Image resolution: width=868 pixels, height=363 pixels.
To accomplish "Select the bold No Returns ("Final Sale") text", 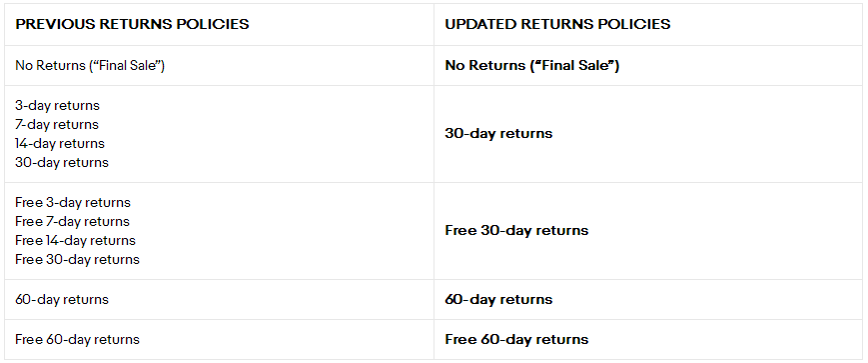I will tap(532, 65).
